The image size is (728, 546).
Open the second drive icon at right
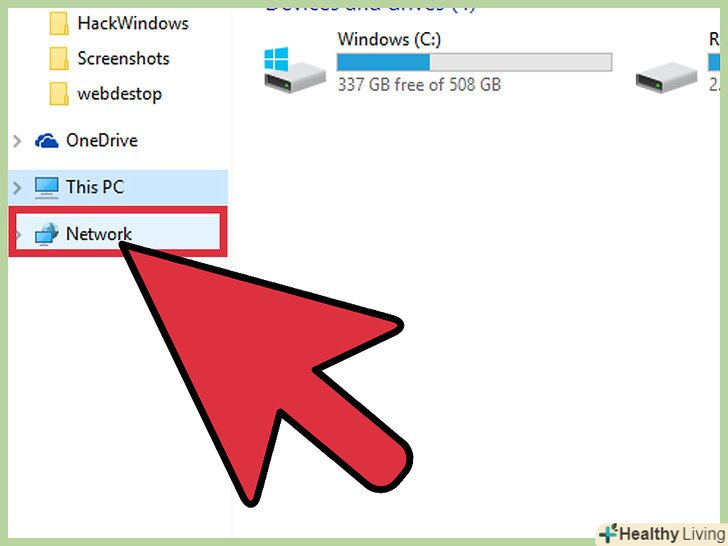[666, 77]
